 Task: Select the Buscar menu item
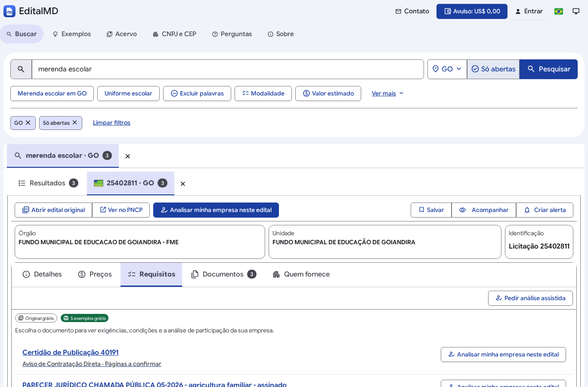[x=22, y=34]
